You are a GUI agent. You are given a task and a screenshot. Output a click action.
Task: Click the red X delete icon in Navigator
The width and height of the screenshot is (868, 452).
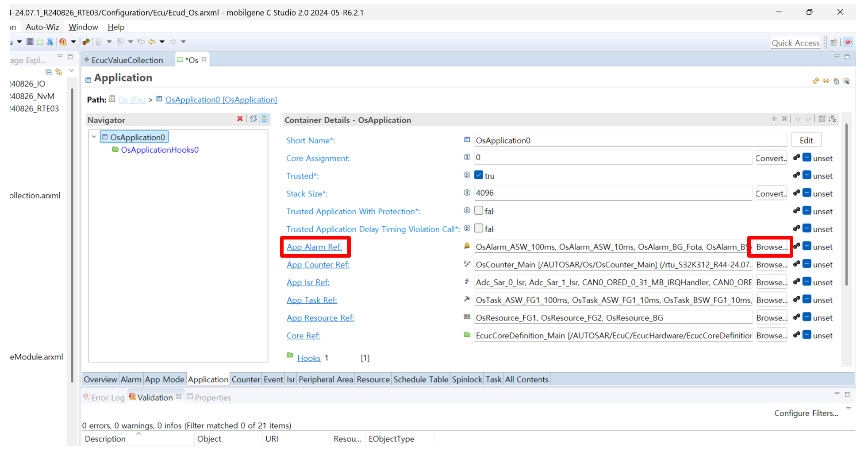[240, 119]
